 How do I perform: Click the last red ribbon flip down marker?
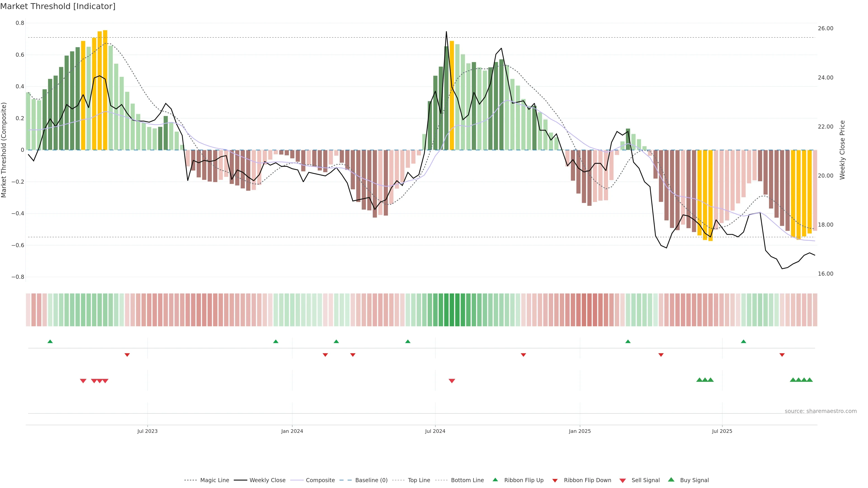pos(782,355)
